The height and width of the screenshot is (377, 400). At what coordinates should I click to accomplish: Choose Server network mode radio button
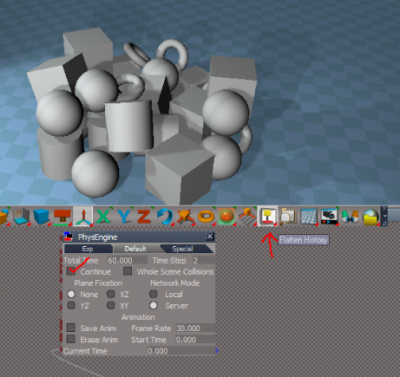coord(153,305)
